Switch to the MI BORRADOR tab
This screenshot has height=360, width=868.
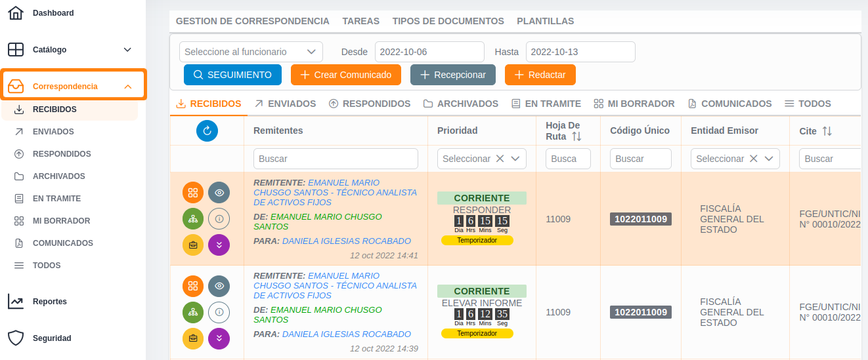[x=634, y=104]
